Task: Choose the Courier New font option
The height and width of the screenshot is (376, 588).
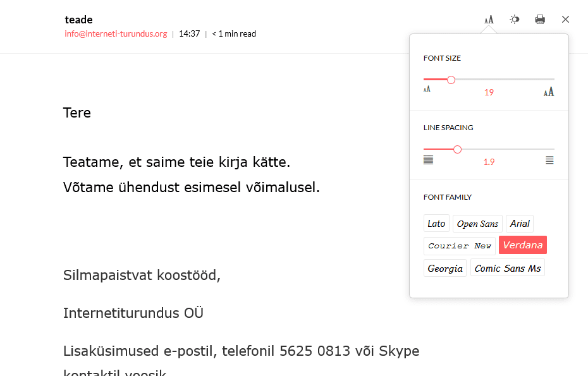Action: (460, 246)
